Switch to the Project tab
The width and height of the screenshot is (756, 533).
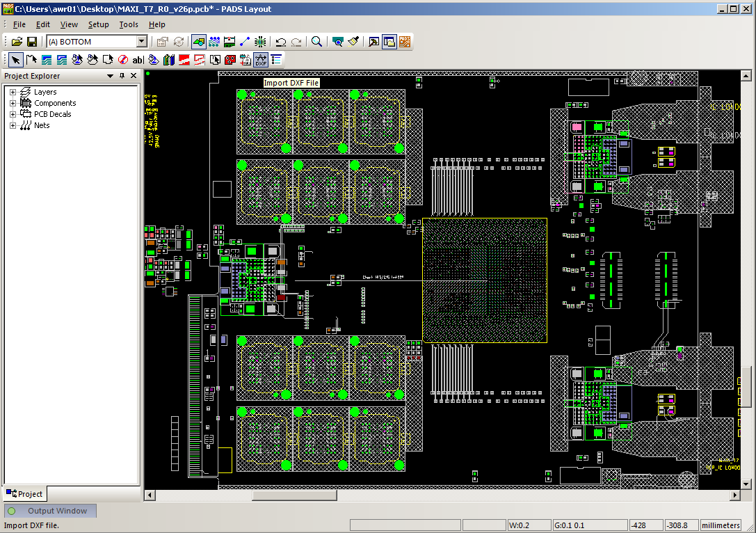[x=24, y=494]
